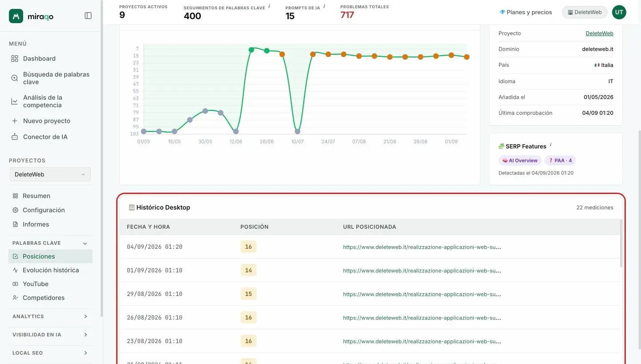The image size is (641, 364).
Task: Click info icon beside Seguimientos de palabras clave
Action: tap(269, 6)
